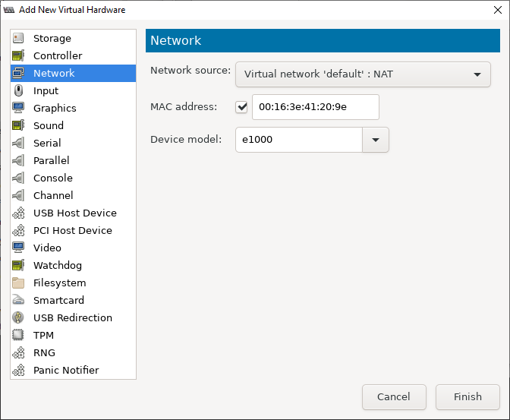Click the USB Host Device icon
This screenshot has width=510, height=420.
[x=19, y=213]
